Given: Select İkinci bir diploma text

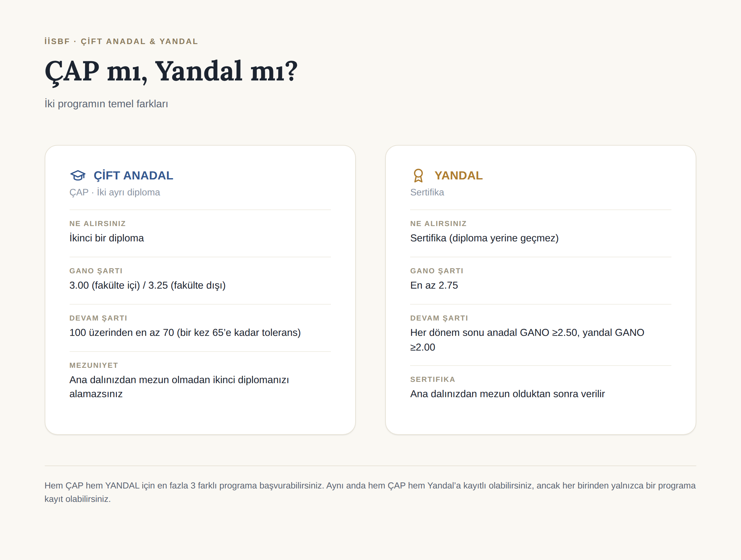Looking at the screenshot, I should (107, 238).
